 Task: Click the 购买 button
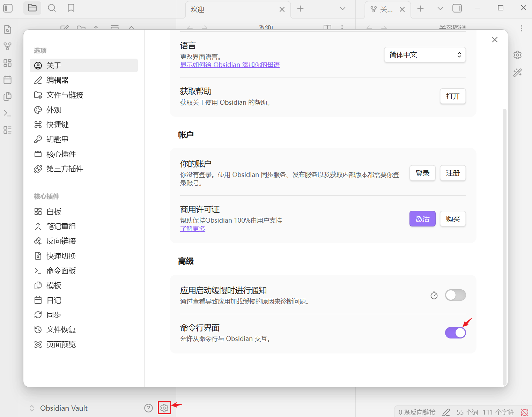click(453, 219)
